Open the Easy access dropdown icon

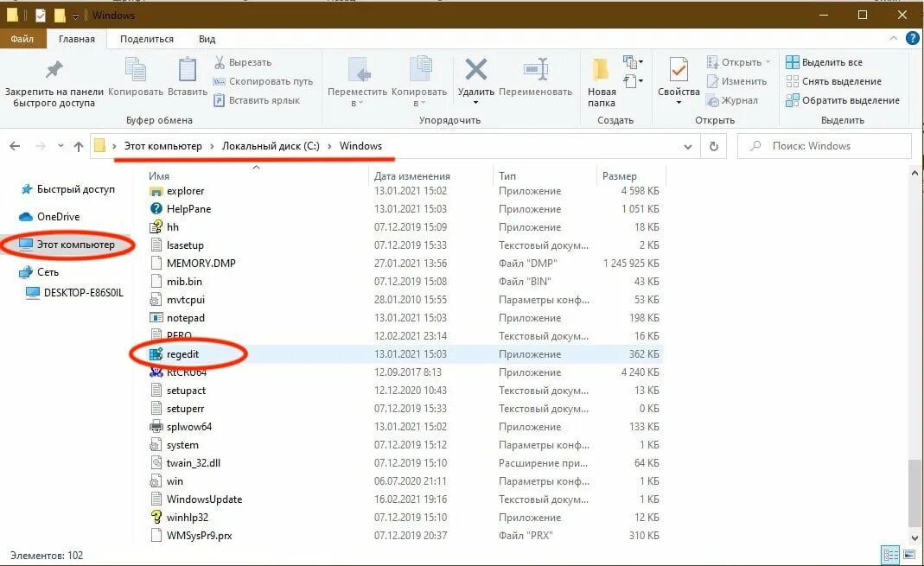[633, 80]
